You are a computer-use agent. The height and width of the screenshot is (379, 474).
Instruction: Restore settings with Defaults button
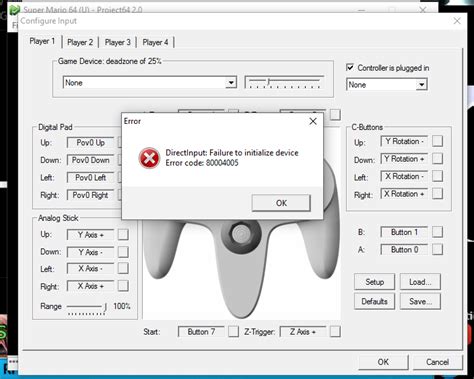[374, 301]
